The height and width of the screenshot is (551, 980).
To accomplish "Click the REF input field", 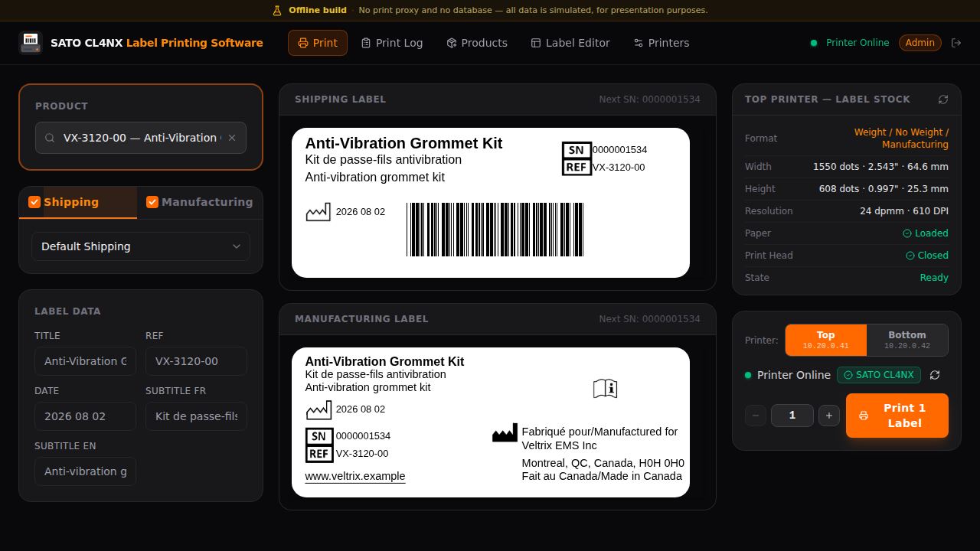I will click(196, 361).
